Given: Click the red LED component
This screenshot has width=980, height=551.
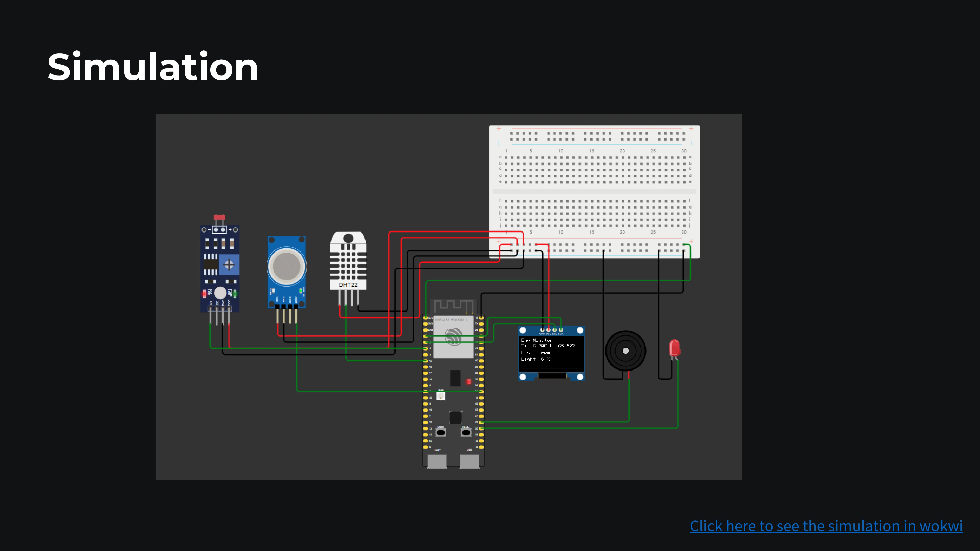Looking at the screenshot, I should click(x=675, y=348).
